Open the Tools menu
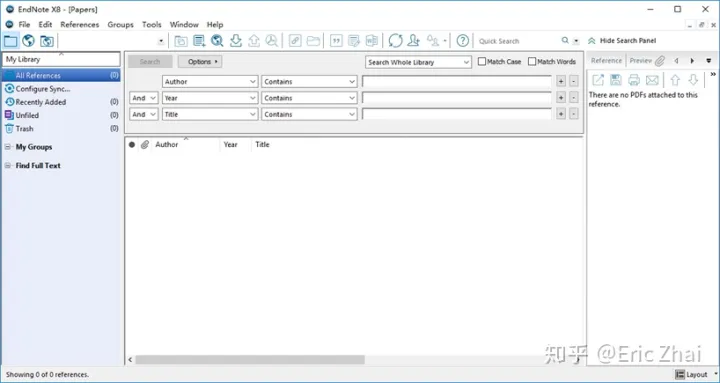The height and width of the screenshot is (383, 720). click(152, 25)
